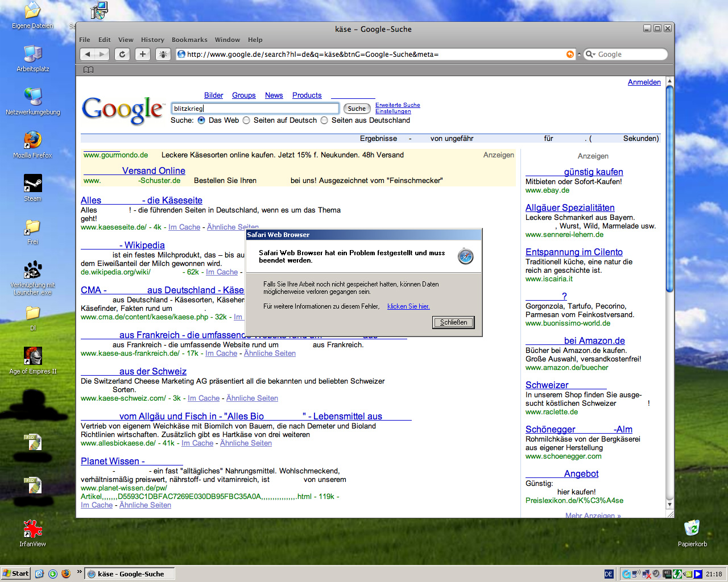
Task: Add a bookmark with the plus button
Action: click(143, 54)
